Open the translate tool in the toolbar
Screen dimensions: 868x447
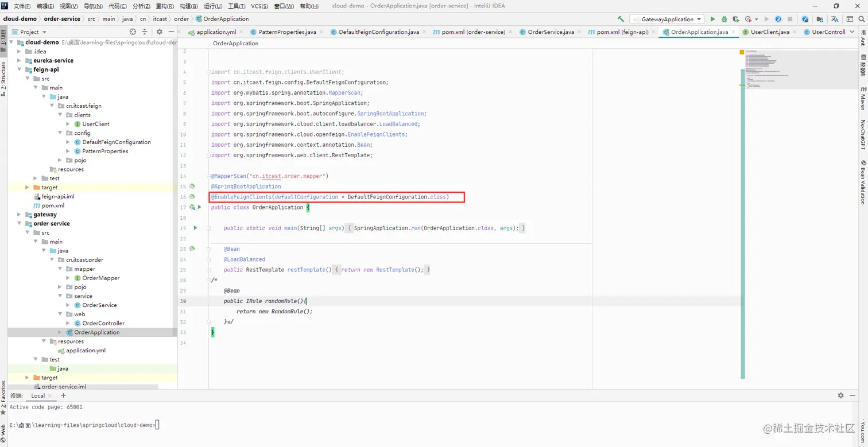tap(835, 19)
